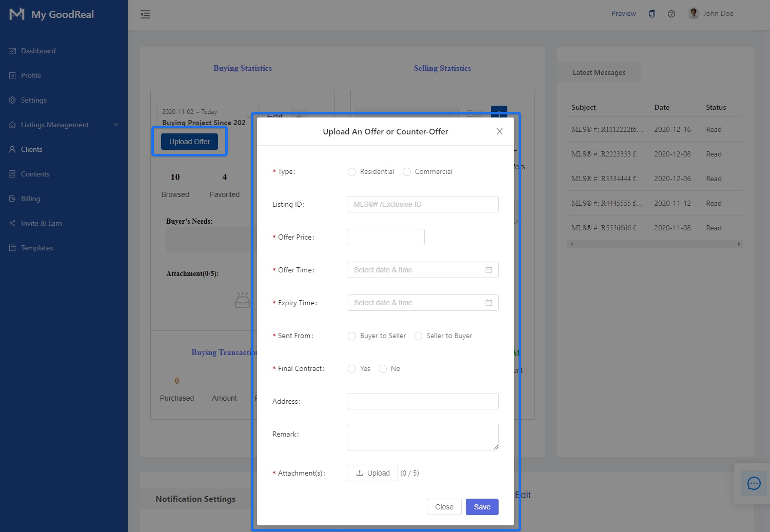
Task: Click John Doe's avatar picture
Action: pos(694,14)
